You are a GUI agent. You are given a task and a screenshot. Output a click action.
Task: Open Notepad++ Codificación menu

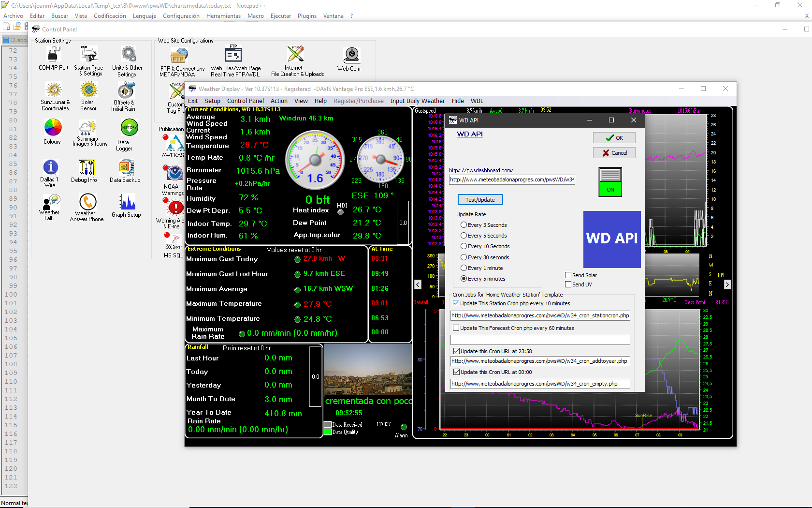pos(110,16)
